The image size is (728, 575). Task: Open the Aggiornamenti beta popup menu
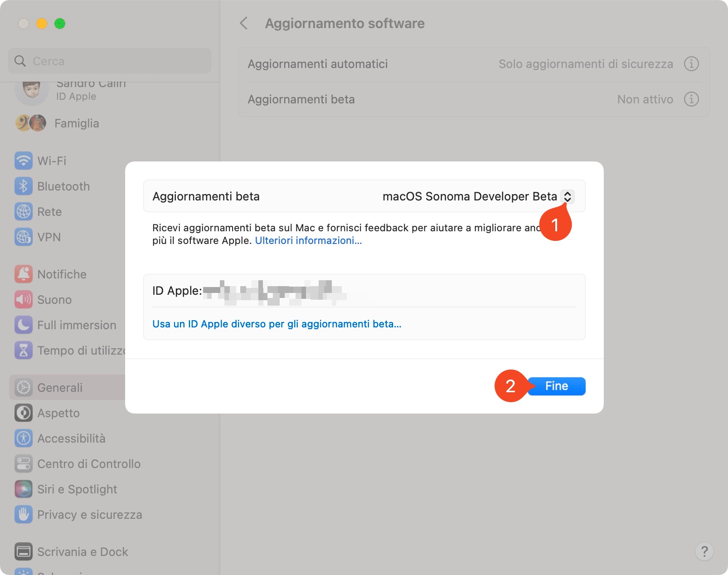coord(567,196)
